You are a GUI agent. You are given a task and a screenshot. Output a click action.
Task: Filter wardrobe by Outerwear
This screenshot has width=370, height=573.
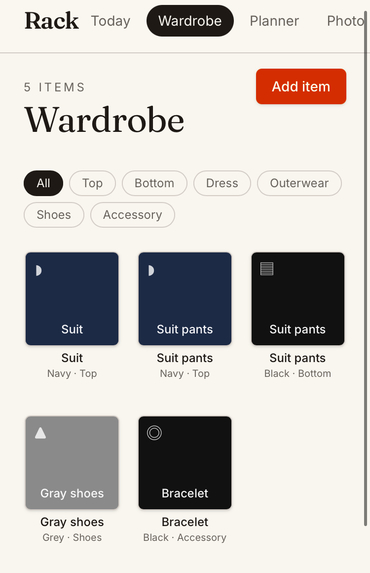[299, 183]
